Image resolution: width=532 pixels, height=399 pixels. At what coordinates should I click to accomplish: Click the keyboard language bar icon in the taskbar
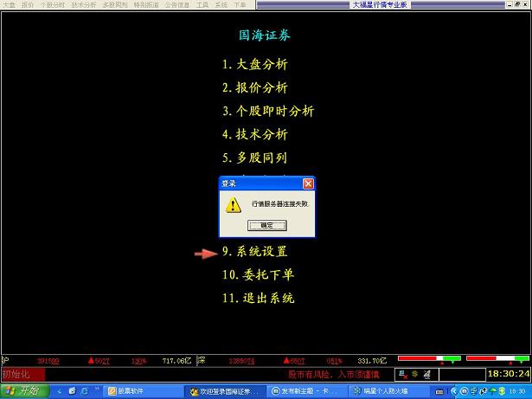(x=439, y=391)
